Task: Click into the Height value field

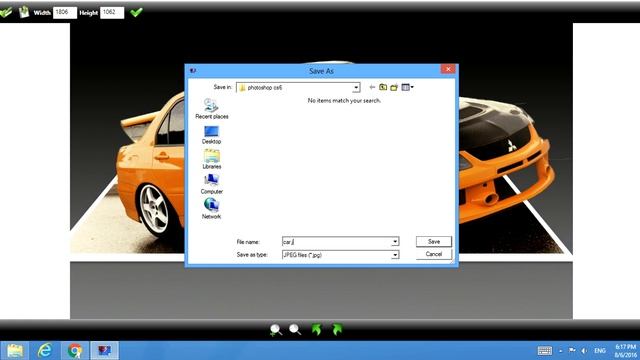Action: 112,12
